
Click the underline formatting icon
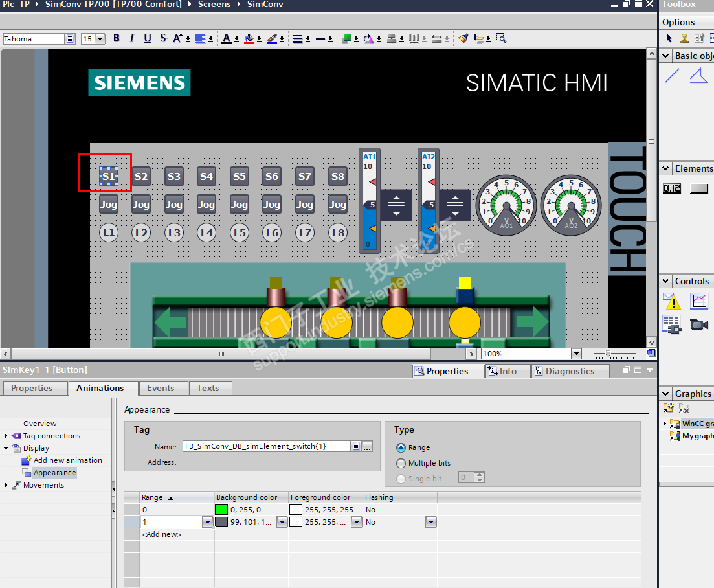click(148, 38)
